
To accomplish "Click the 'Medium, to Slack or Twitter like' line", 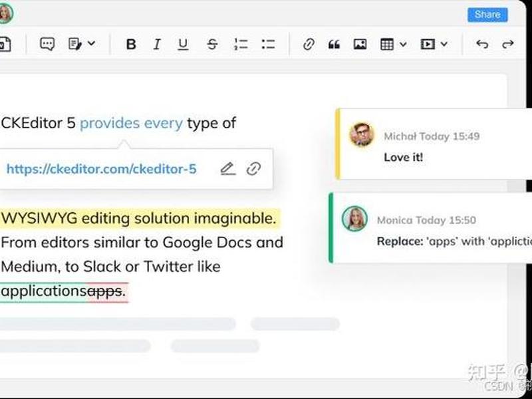I will [x=110, y=267].
